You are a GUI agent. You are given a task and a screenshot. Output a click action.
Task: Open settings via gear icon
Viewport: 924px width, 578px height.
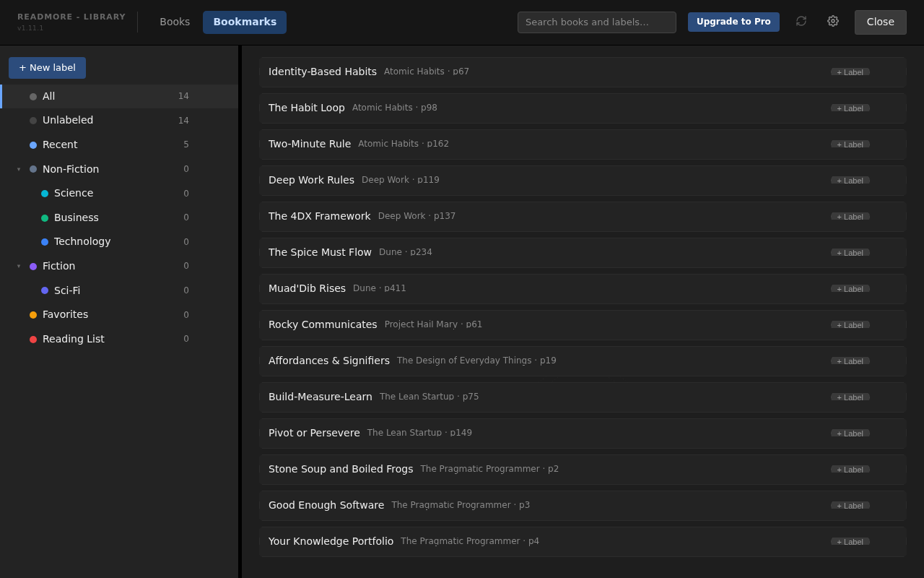click(x=833, y=22)
